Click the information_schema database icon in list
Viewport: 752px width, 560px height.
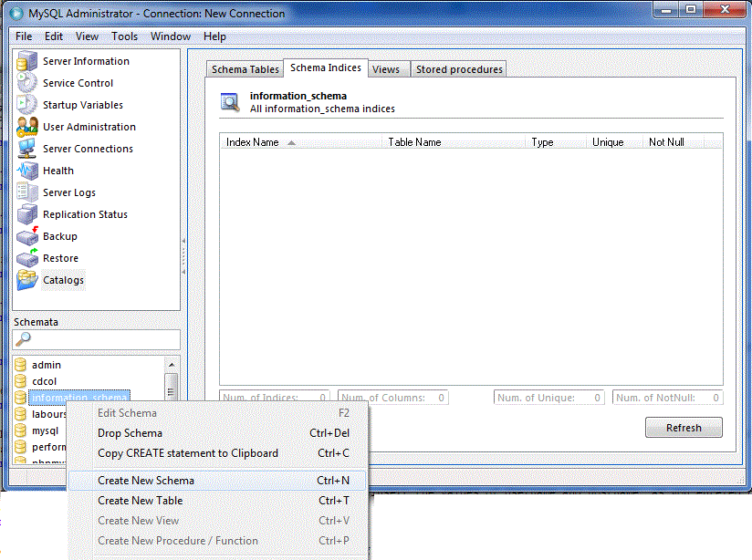(x=20, y=398)
